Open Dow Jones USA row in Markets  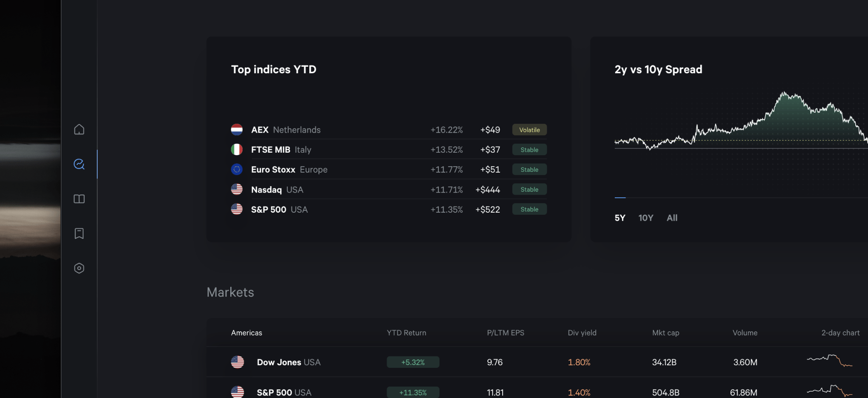tap(288, 362)
